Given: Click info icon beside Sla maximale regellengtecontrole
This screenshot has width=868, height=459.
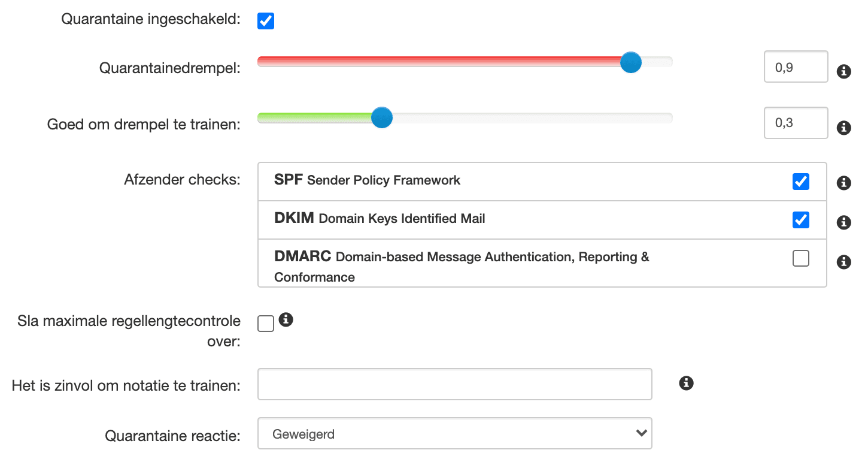Looking at the screenshot, I should [286, 319].
